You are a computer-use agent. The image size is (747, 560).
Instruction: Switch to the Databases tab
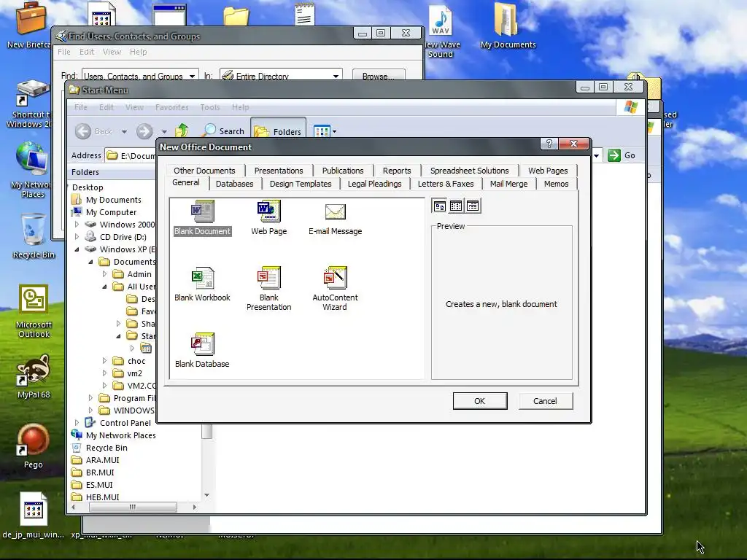click(x=234, y=184)
